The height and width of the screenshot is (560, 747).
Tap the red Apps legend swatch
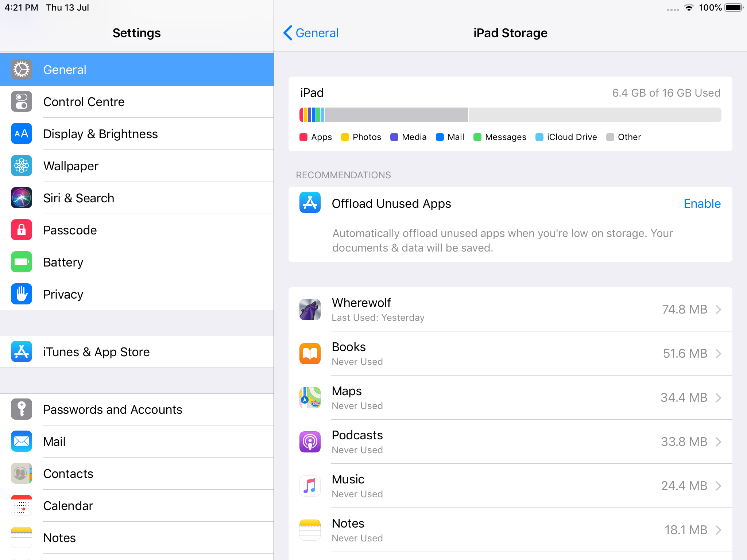point(303,137)
